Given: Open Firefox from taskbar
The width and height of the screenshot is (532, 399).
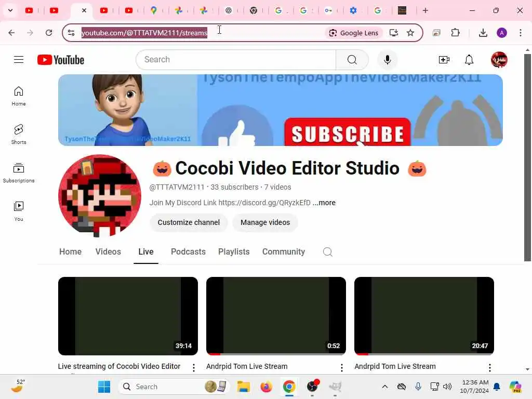Looking at the screenshot, I should point(267,387).
